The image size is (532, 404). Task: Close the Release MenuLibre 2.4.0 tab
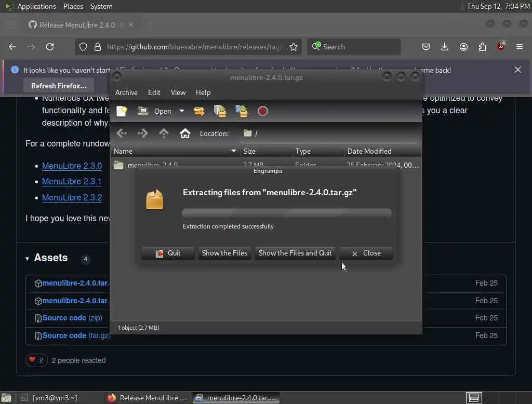click(131, 25)
